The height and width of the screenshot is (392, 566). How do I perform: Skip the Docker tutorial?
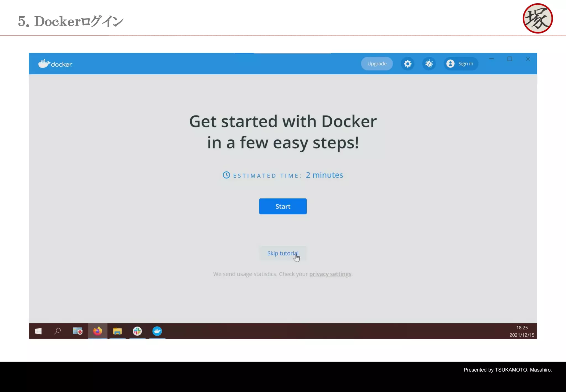pos(283,253)
